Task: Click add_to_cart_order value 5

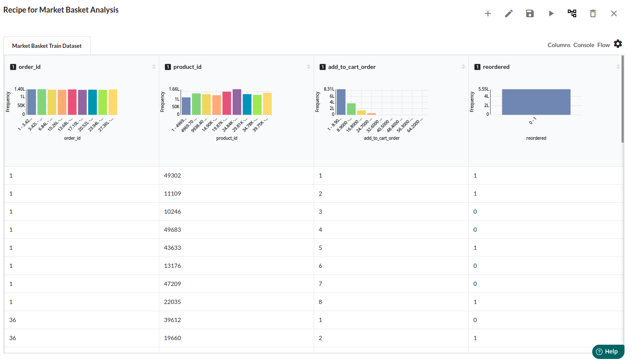Action: [320, 248]
